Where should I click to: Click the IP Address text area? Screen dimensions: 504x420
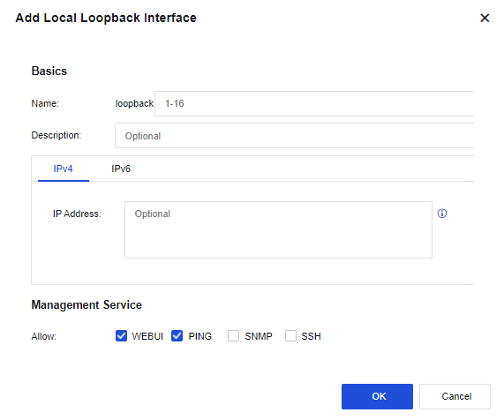point(278,229)
